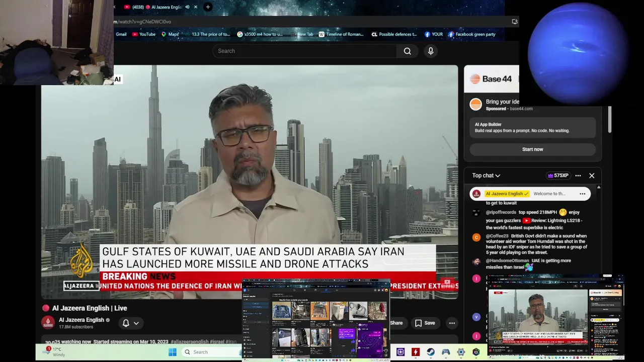The image size is (644, 362).
Task: Open the New Tab bookmark
Action: pos(305,34)
